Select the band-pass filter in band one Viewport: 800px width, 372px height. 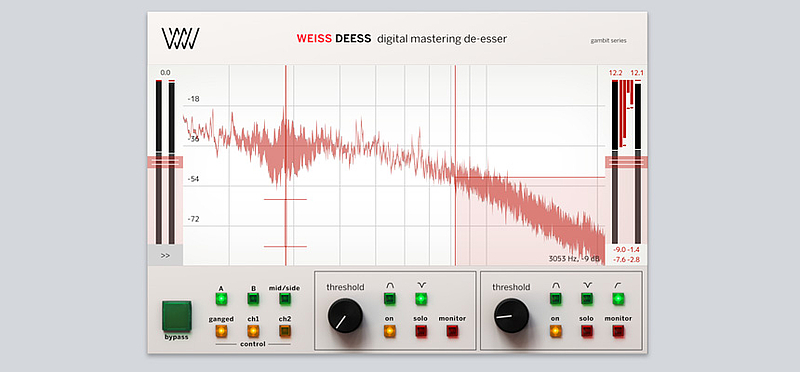(390, 299)
